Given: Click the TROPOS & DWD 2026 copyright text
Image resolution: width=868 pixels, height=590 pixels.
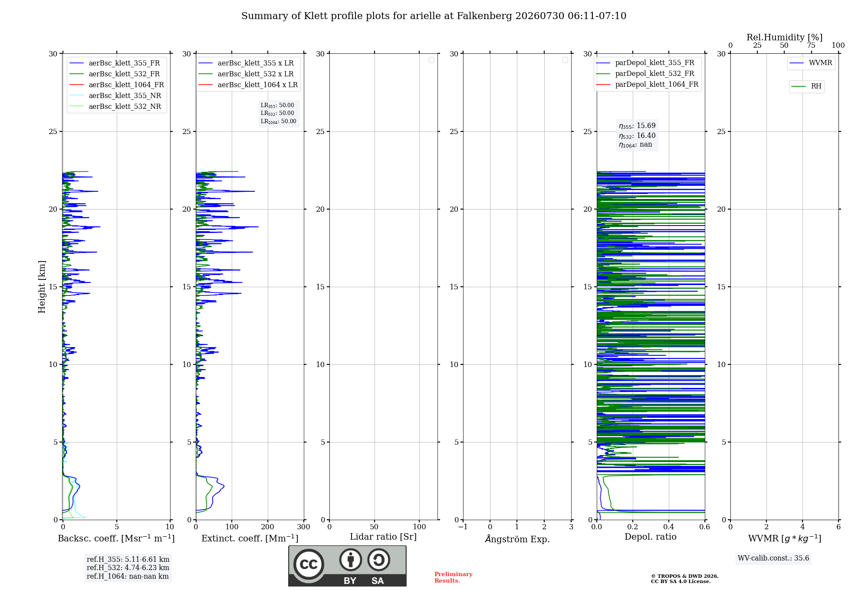Looking at the screenshot, I should pyautogui.click(x=684, y=579).
